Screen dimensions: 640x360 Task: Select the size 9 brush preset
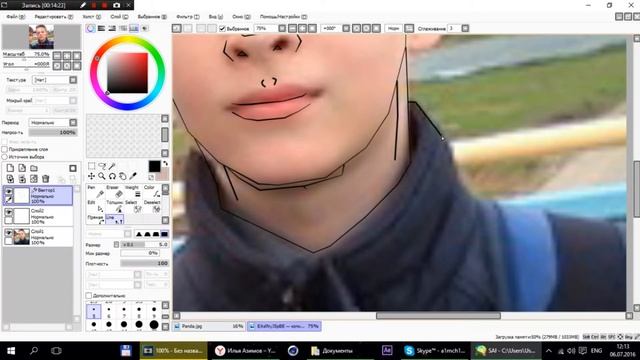[x=154, y=311]
